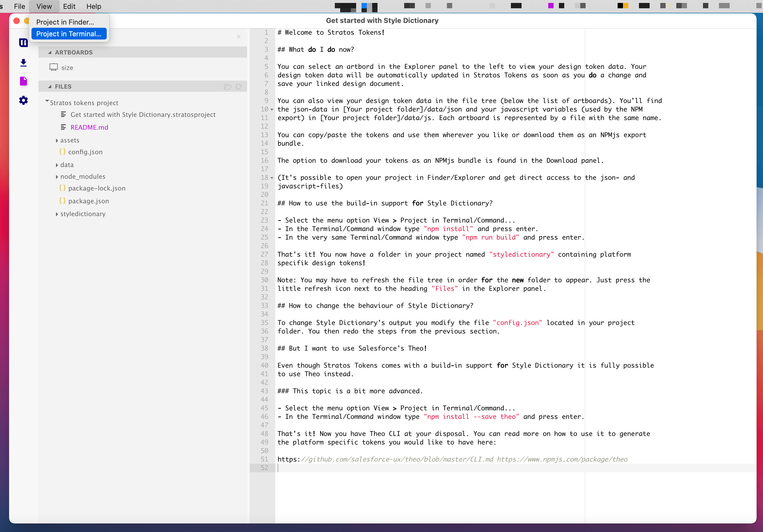The width and height of the screenshot is (763, 532).
Task: Open package-lock.json file
Action: pos(97,188)
